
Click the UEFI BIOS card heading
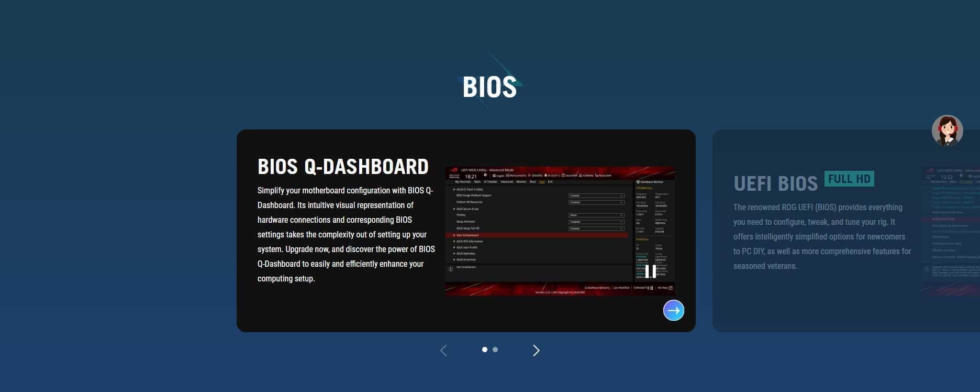pyautogui.click(x=775, y=184)
